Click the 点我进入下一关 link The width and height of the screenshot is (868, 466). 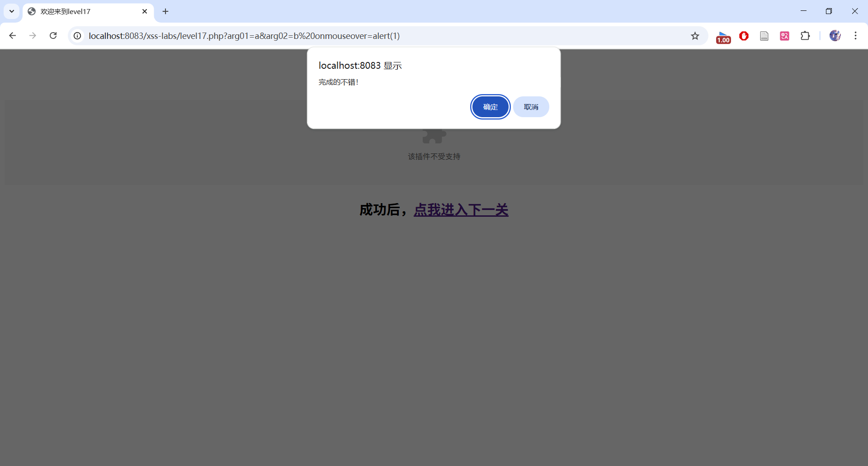pos(461,210)
